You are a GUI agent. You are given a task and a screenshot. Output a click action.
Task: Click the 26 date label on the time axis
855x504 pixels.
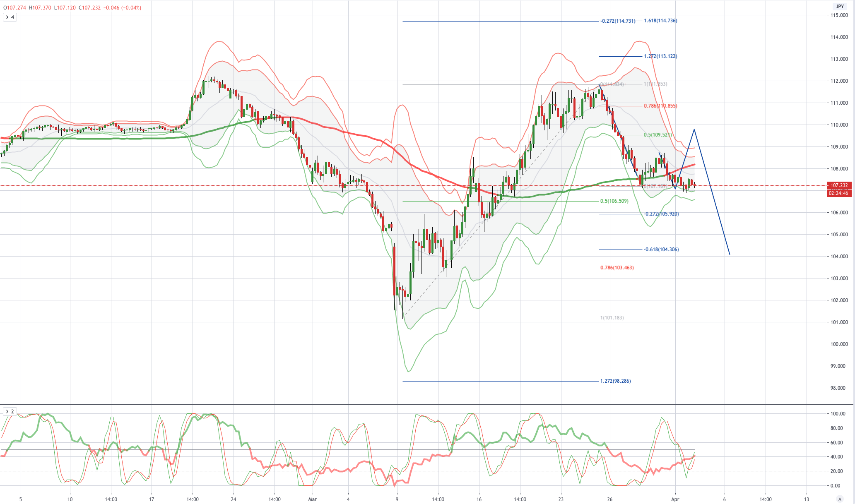pyautogui.click(x=609, y=499)
